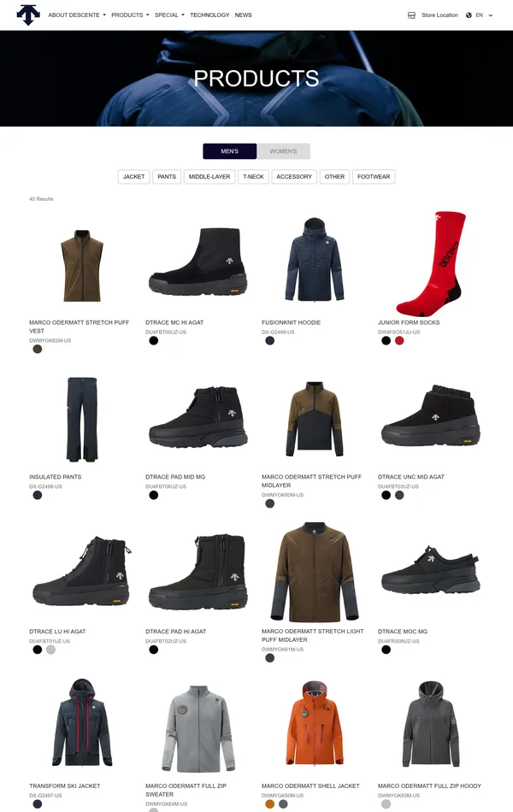Toggle to WOMEN'S products
This screenshot has width=513, height=812.
pos(284,151)
